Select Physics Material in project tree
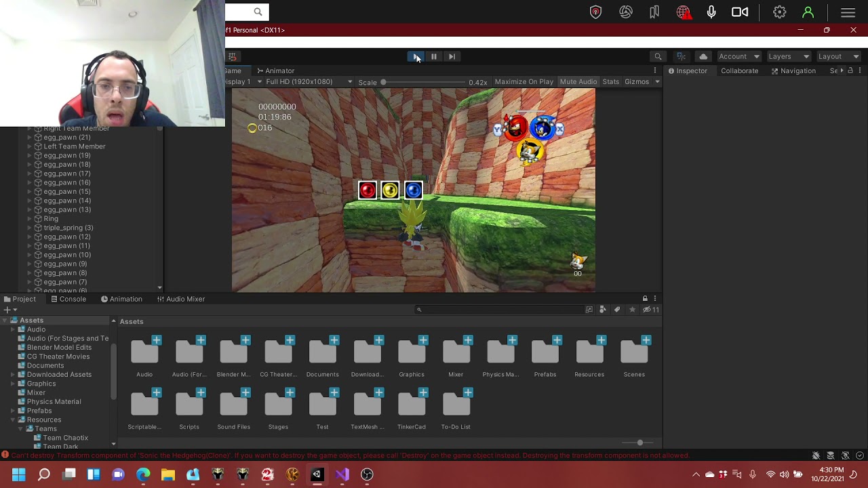This screenshot has height=488, width=868. tap(54, 401)
